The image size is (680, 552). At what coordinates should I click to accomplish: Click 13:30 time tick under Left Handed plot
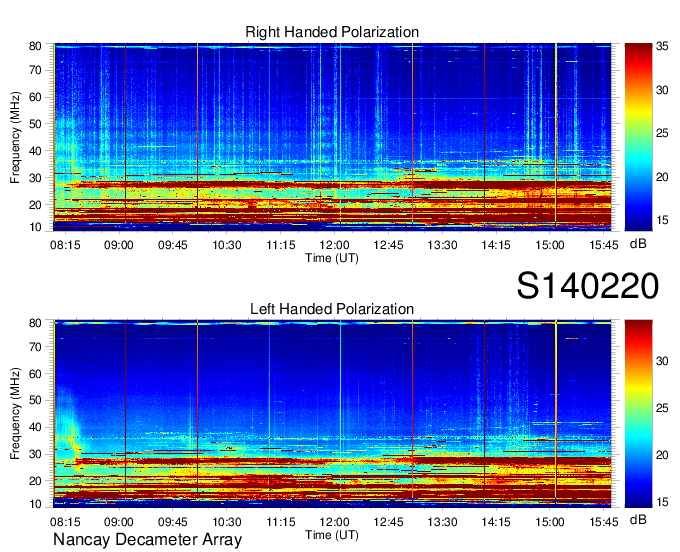(442, 522)
